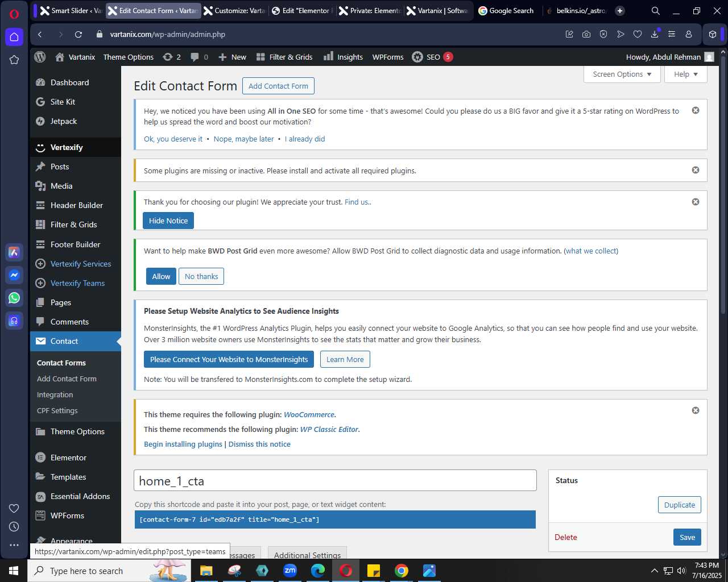The height and width of the screenshot is (582, 728).
Task: Switch to Google Search browser tab
Action: [x=506, y=11]
